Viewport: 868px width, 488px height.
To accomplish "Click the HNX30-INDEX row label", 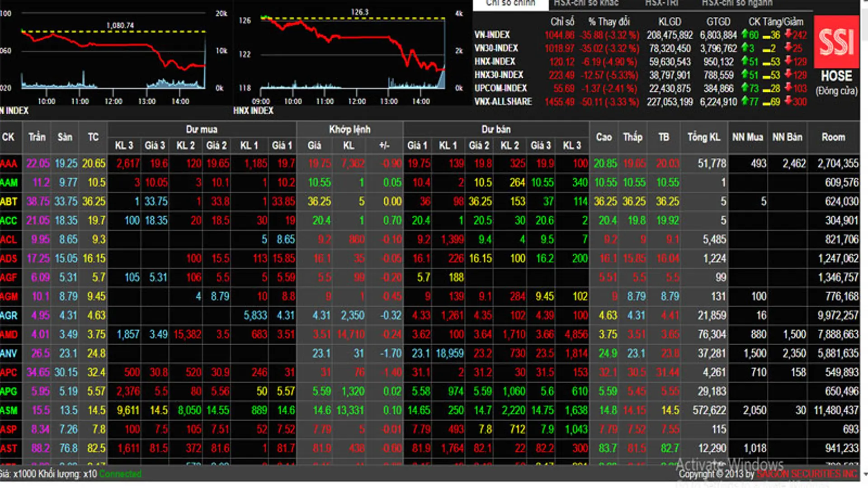I will (499, 75).
